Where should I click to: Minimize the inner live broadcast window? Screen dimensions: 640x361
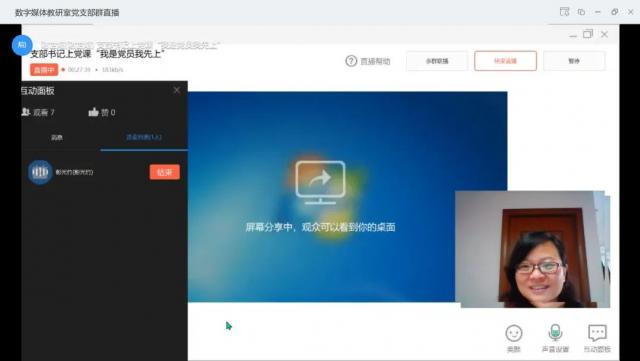[573, 35]
